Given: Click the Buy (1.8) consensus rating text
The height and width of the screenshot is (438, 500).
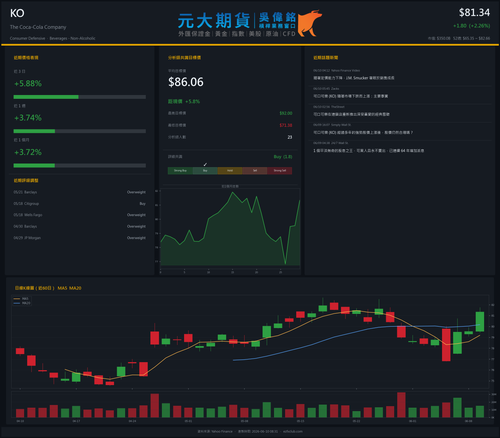Looking at the screenshot, I should click(283, 157).
